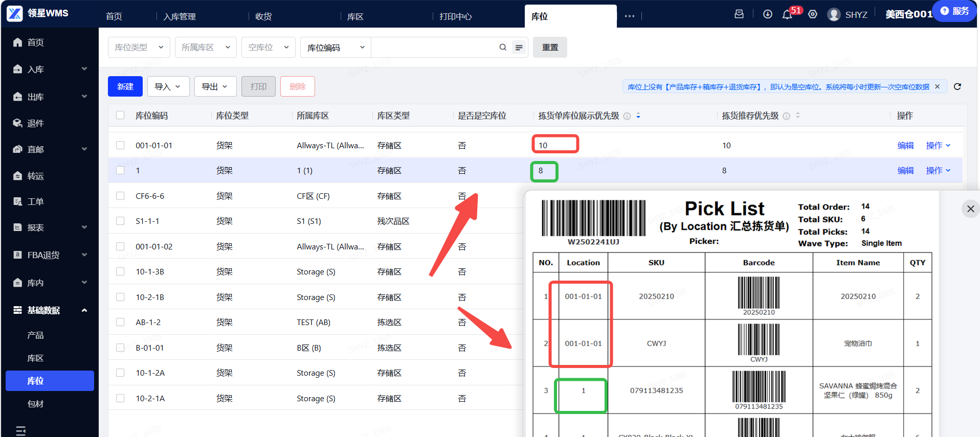The width and height of the screenshot is (980, 437).
Task: Expand the 报表 sidebar menu
Action: tap(50, 227)
